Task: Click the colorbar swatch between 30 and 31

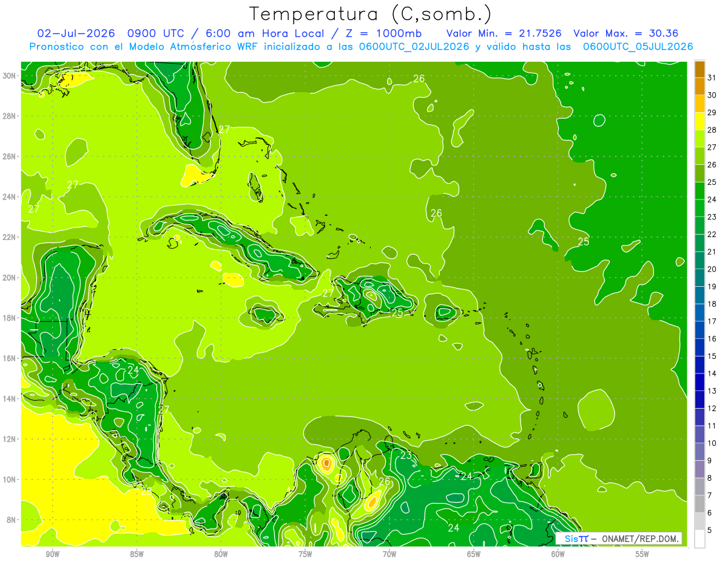Action: click(x=699, y=85)
